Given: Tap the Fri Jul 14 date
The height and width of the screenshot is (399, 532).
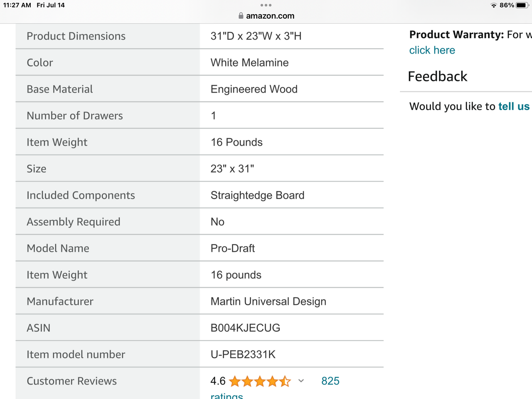Looking at the screenshot, I should (x=51, y=5).
